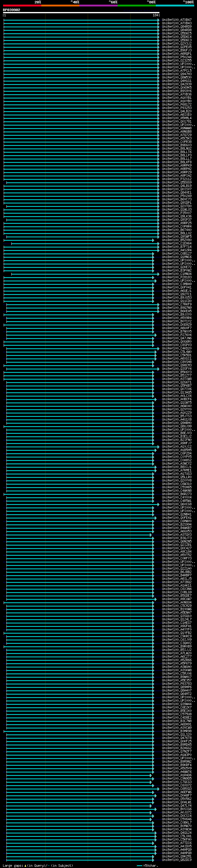Open hit UniRef100_Q5D6C5
Viewport: 197px width, 868px height.
176,33
